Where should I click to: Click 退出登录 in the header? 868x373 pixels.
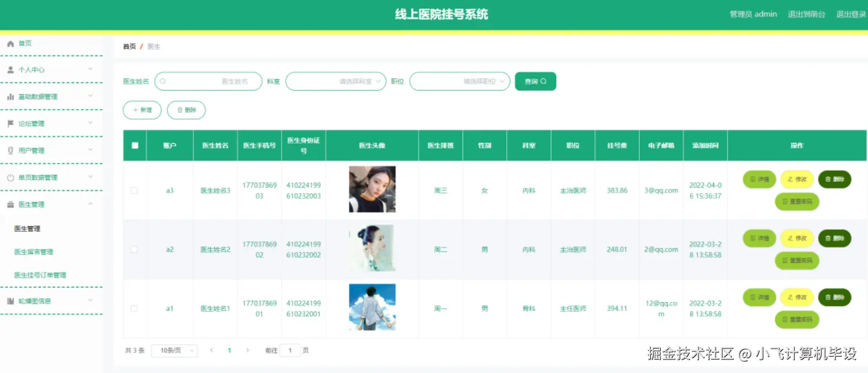click(851, 15)
